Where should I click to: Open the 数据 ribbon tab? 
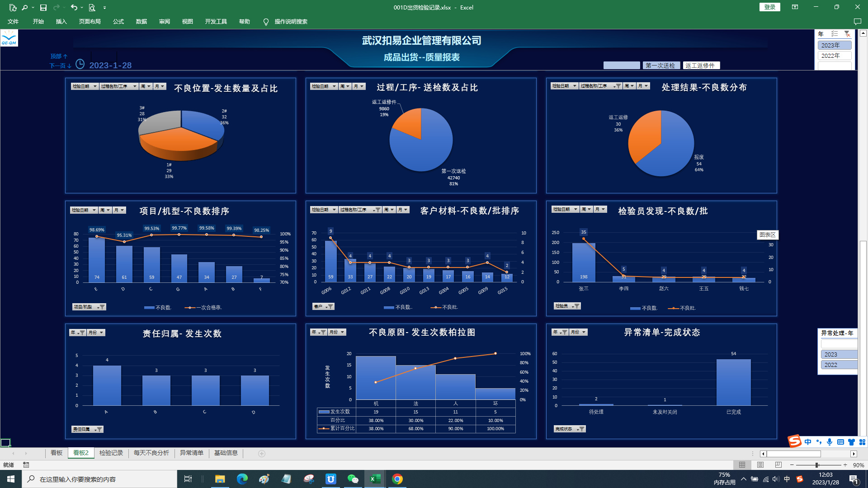(142, 22)
